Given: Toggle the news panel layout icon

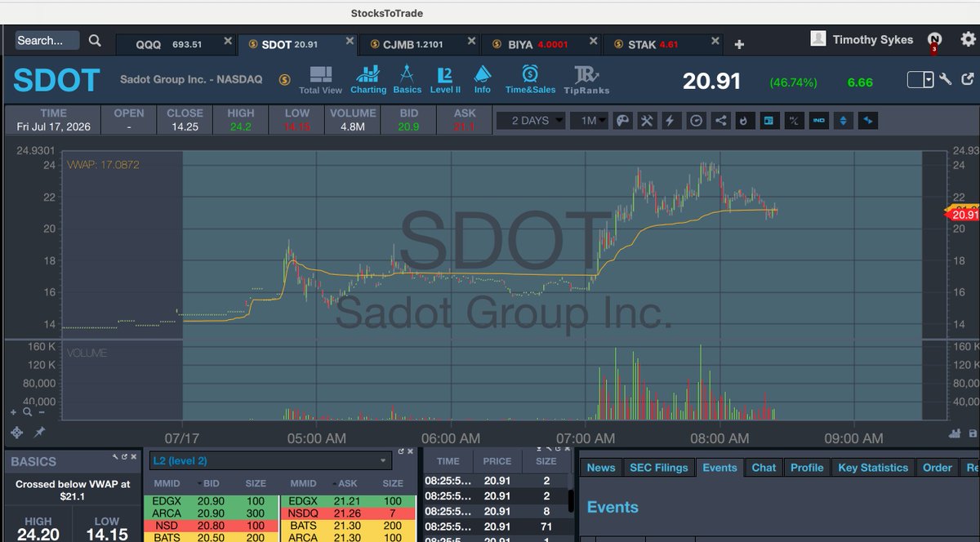Looking at the screenshot, I should tap(768, 121).
